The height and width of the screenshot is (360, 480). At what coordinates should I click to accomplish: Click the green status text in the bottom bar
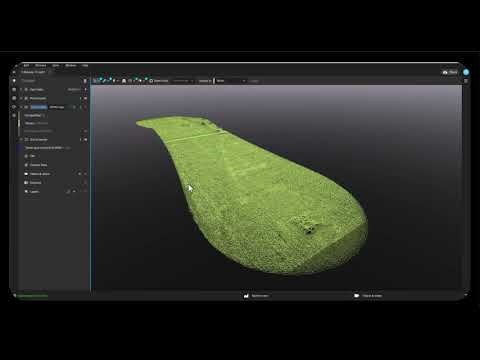coord(32,296)
